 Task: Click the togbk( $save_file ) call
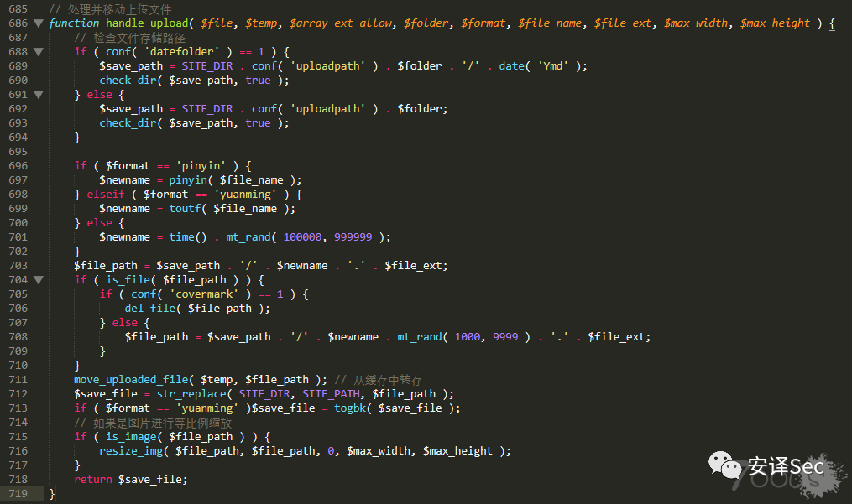coord(397,408)
